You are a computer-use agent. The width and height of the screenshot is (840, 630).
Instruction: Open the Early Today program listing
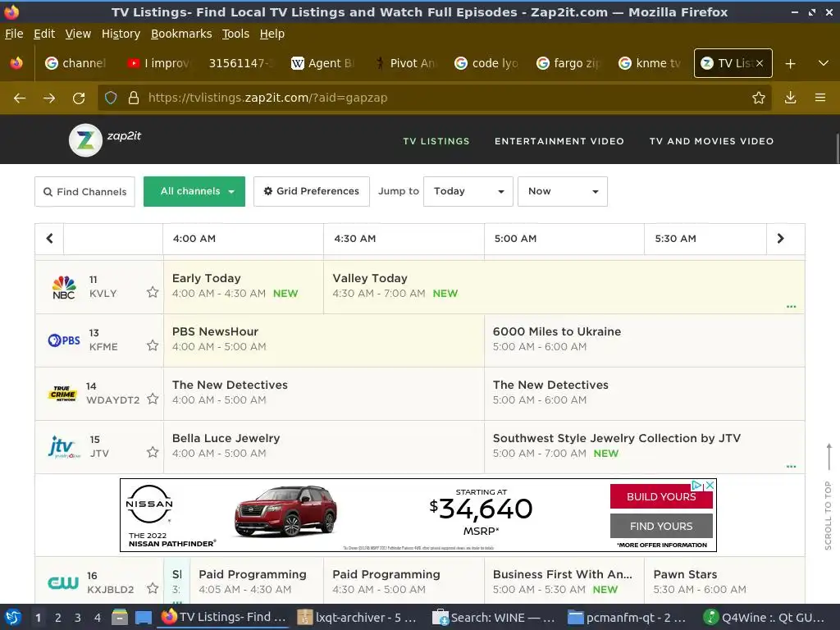(x=243, y=286)
